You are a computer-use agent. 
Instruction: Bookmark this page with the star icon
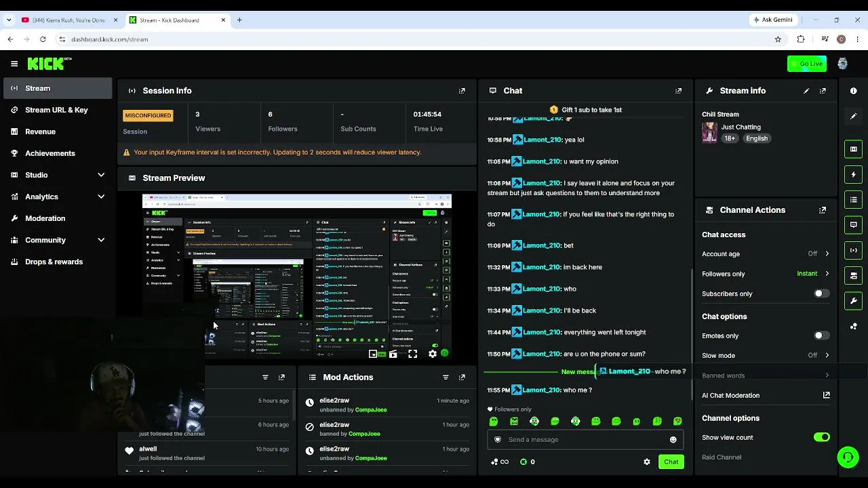(778, 39)
